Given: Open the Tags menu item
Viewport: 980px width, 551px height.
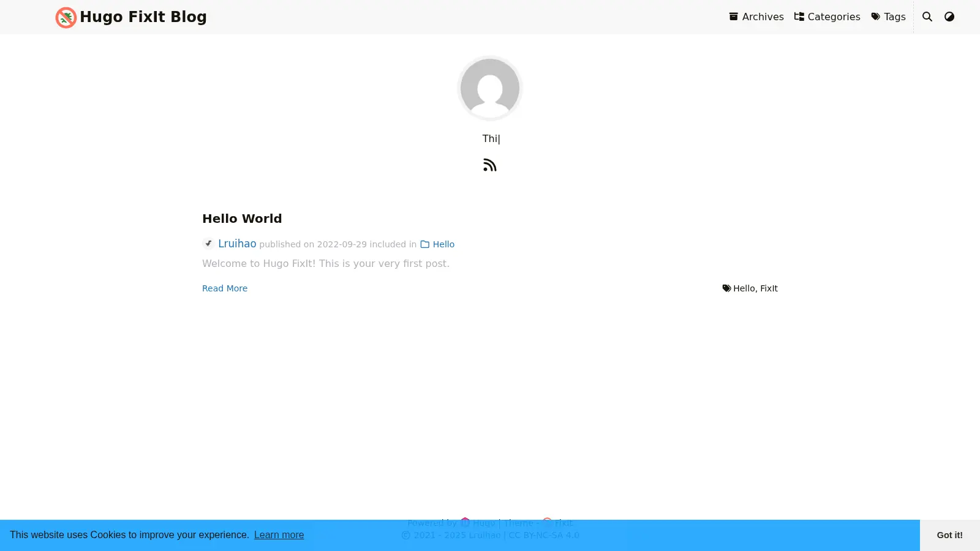Looking at the screenshot, I should (888, 17).
